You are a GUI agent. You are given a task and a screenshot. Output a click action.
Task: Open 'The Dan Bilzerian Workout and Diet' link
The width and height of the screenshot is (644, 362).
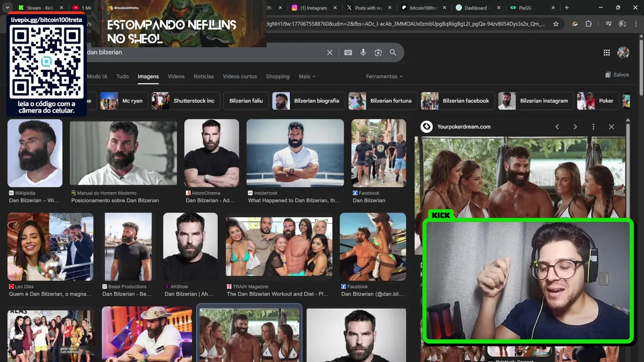[278, 294]
